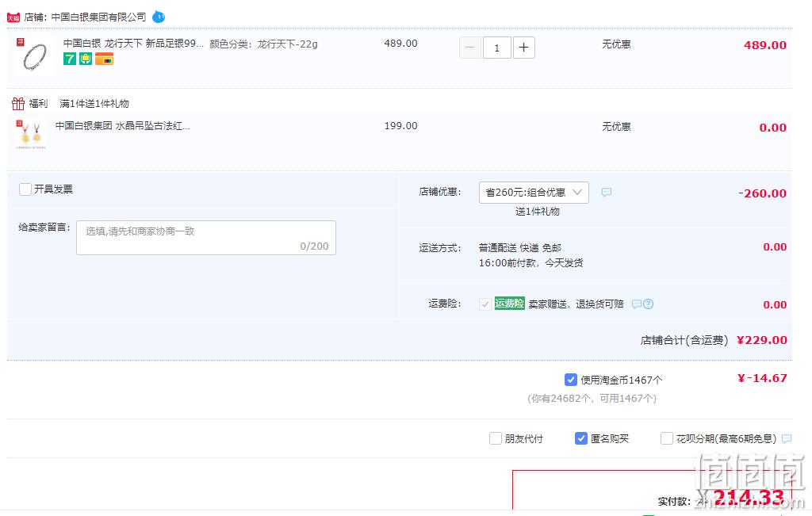Screen dimensions: 812x516
Task: Click the shop name 中国白银集团有限公司
Action: pyautogui.click(x=98, y=17)
